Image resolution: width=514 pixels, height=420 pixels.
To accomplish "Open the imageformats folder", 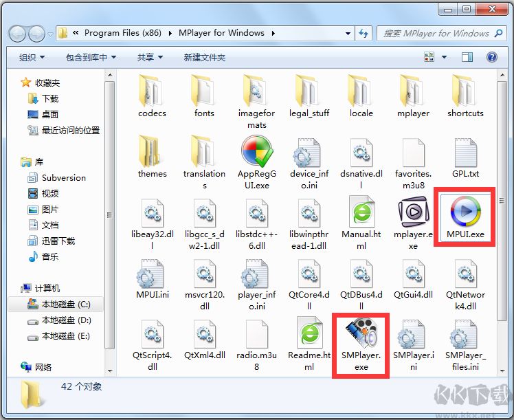I will (x=257, y=101).
